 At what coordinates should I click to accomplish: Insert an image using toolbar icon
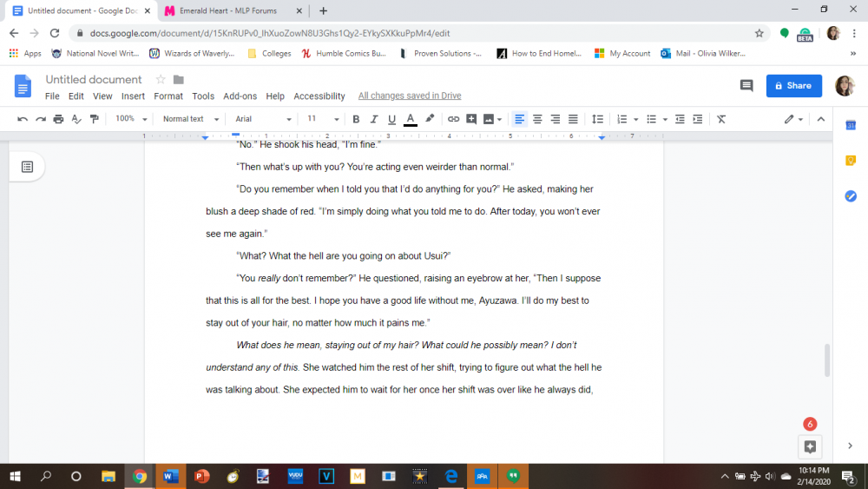point(488,119)
